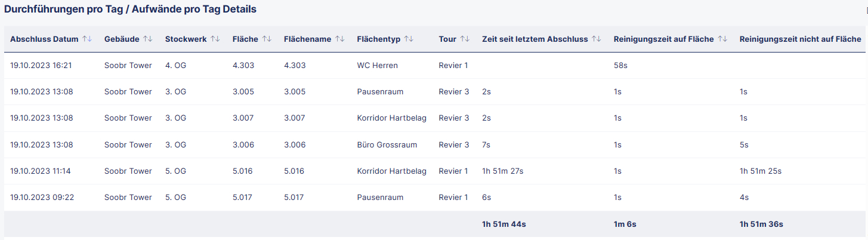868x240 pixels.
Task: Click sort arrows for Zeit seit letztem Abschluss
Action: point(596,39)
